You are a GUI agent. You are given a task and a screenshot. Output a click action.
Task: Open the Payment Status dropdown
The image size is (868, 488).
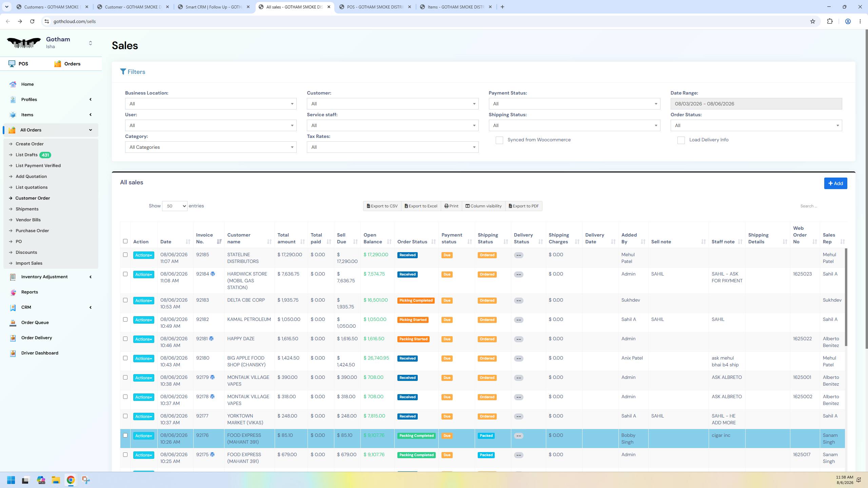[574, 104]
